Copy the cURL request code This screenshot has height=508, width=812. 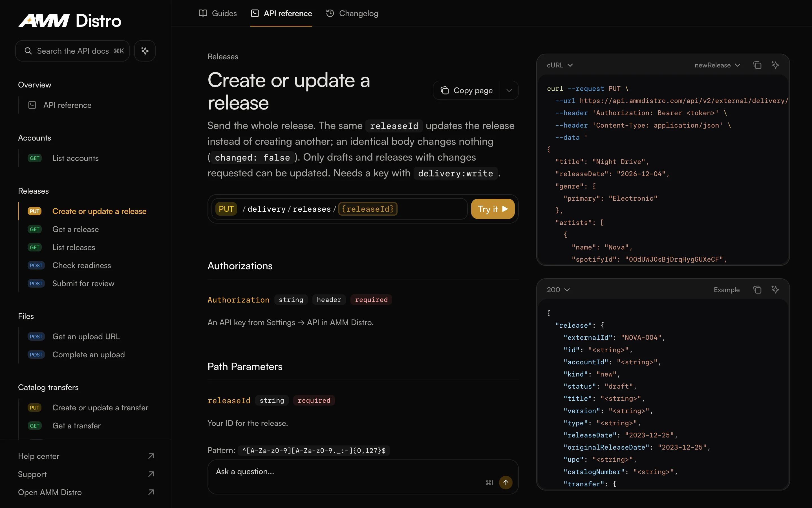tap(757, 65)
